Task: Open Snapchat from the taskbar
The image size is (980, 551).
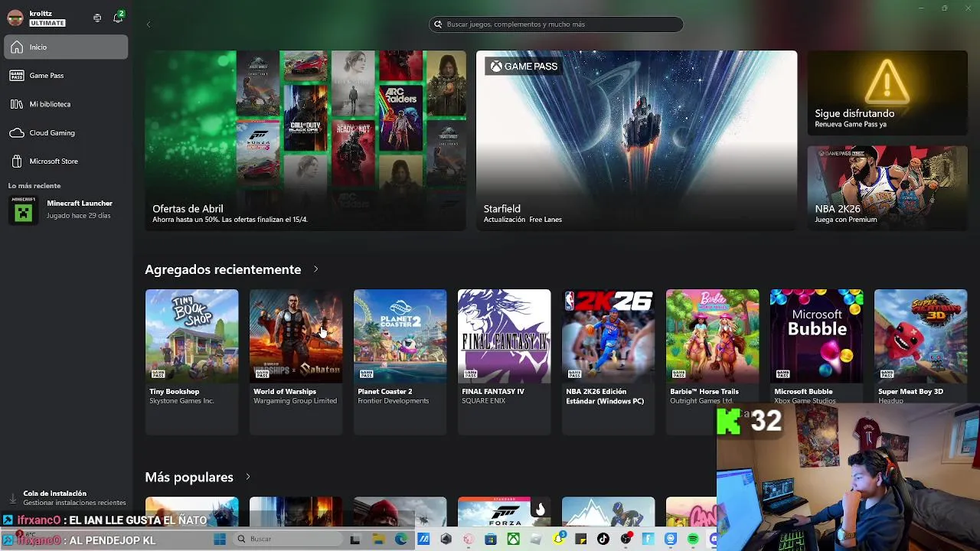Action: pyautogui.click(x=559, y=539)
